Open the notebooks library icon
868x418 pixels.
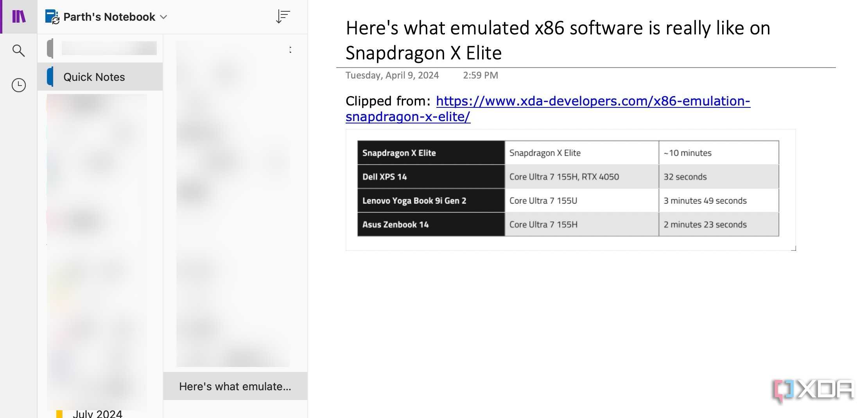19,16
